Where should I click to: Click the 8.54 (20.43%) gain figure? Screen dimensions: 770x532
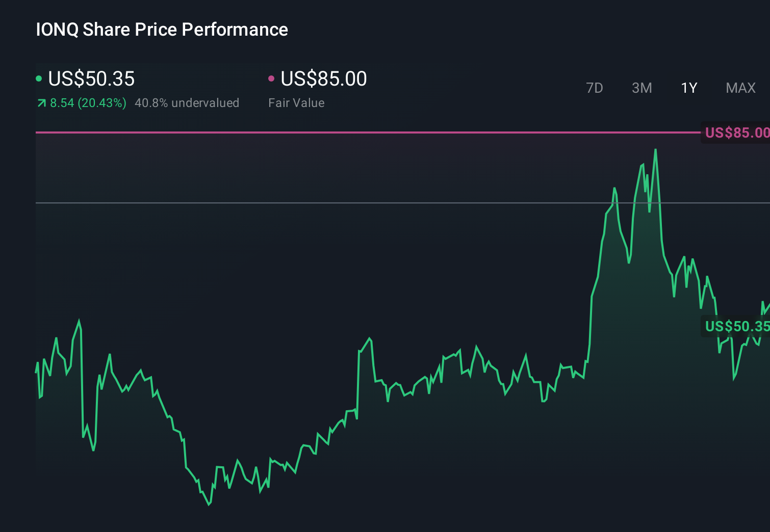(88, 102)
